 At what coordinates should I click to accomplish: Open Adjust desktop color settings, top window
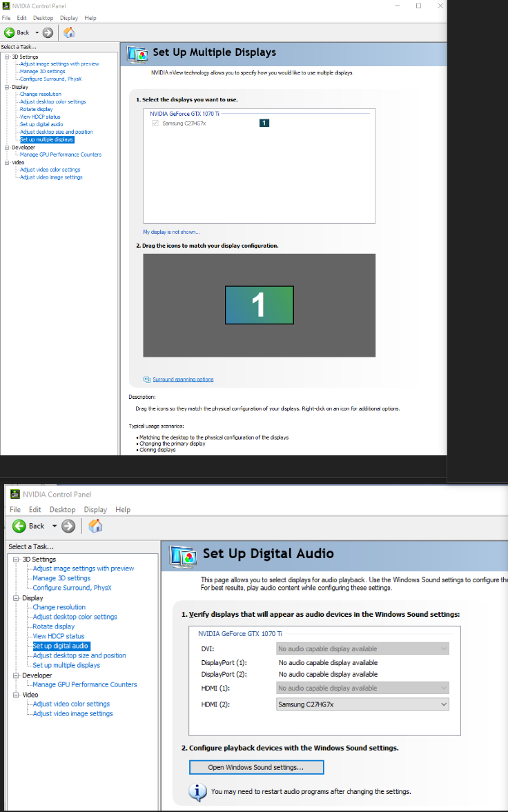coord(53,101)
